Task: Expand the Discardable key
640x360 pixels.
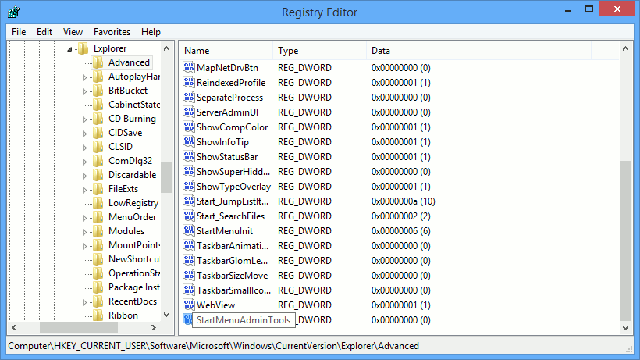Action: (x=84, y=176)
